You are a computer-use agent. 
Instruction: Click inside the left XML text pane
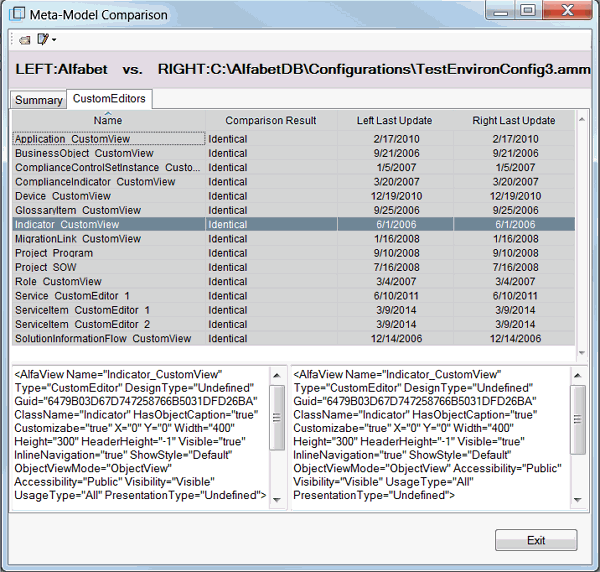[140, 440]
